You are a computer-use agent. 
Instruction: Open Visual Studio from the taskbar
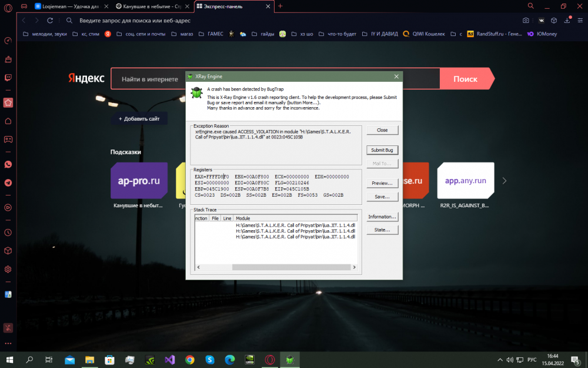point(169,359)
